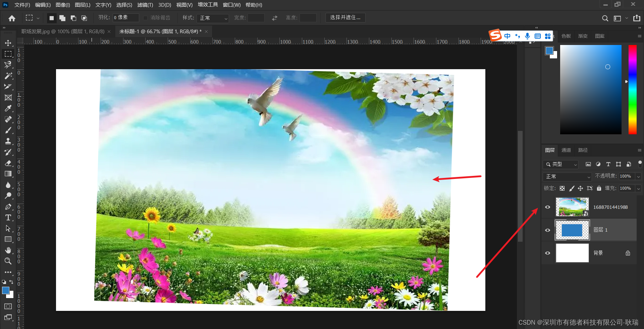Screen dimensions: 644x329
Task: Select the Lasso tool
Action: (x=8, y=65)
